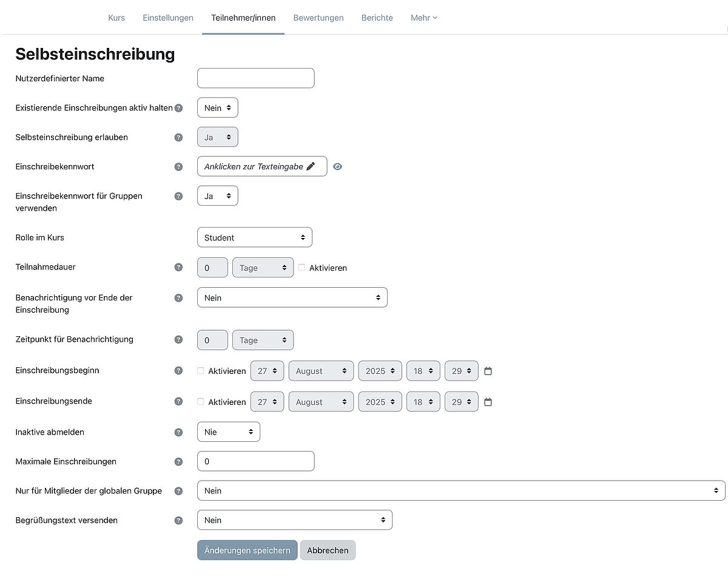Click the Teilnahmedauer number field

tap(212, 268)
